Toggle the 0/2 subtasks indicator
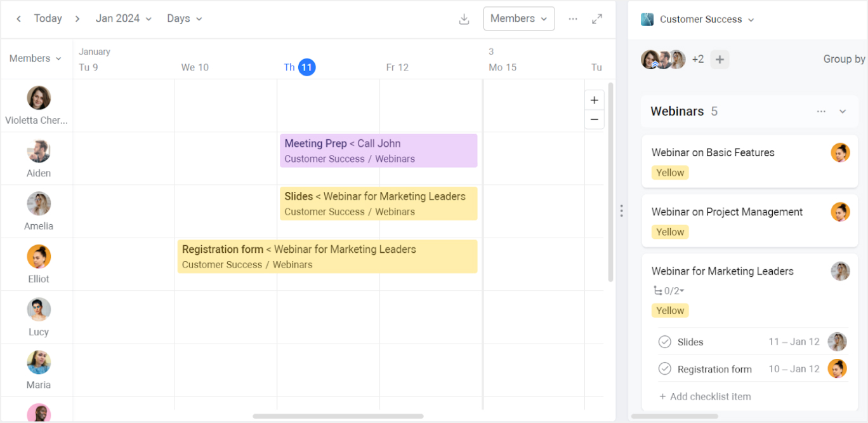 (x=669, y=291)
